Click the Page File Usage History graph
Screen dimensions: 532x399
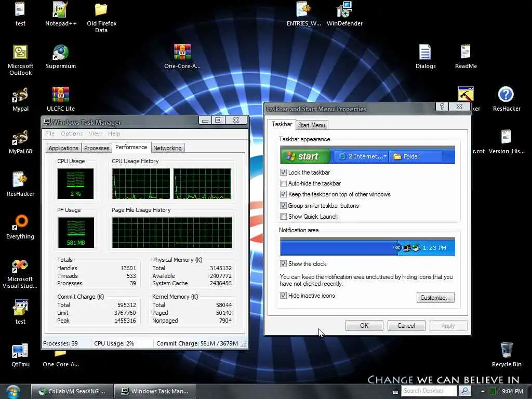pyautogui.click(x=171, y=232)
